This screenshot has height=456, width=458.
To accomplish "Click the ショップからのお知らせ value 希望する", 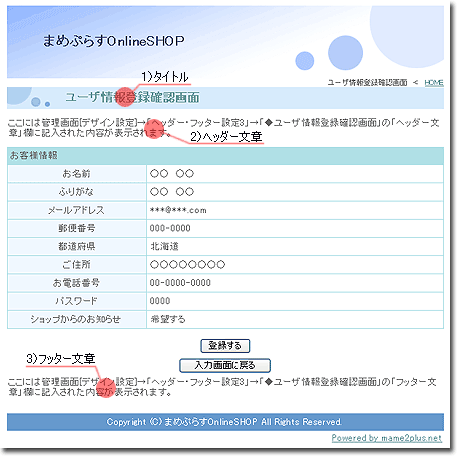I will pyautogui.click(x=168, y=319).
